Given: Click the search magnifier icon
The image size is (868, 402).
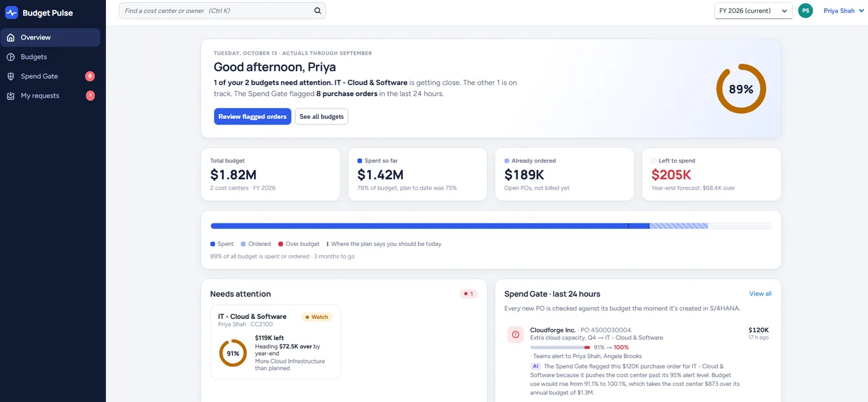Looking at the screenshot, I should click(x=317, y=11).
